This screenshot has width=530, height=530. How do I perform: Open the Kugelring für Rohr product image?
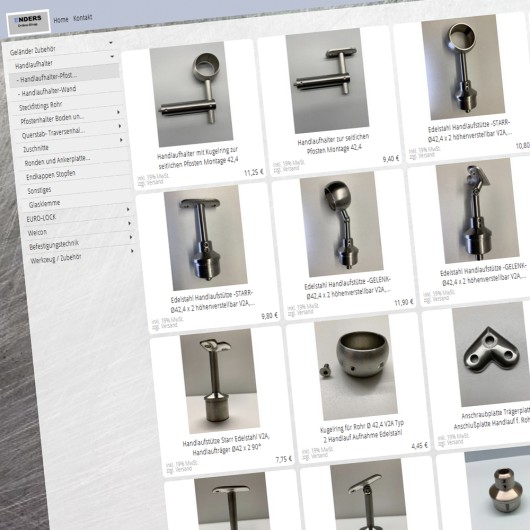click(x=356, y=368)
